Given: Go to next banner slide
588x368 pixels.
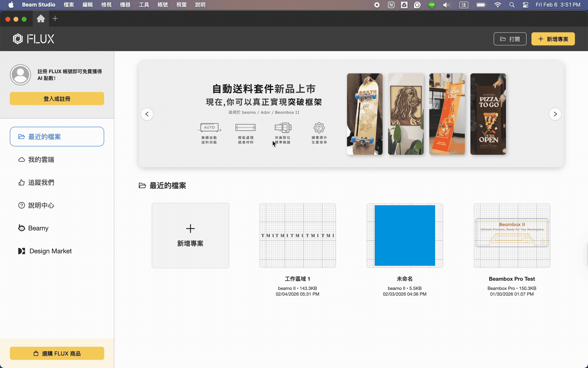Looking at the screenshot, I should pos(555,114).
